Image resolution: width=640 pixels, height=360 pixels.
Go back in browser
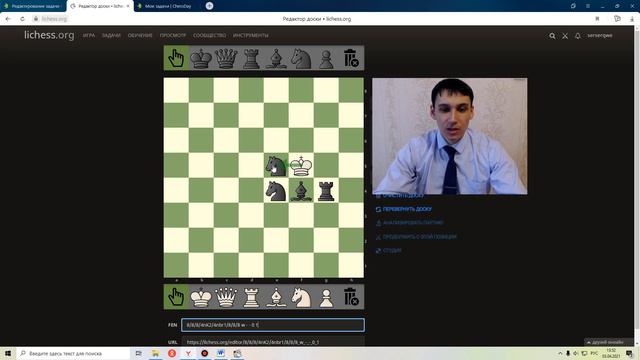(x=8, y=19)
